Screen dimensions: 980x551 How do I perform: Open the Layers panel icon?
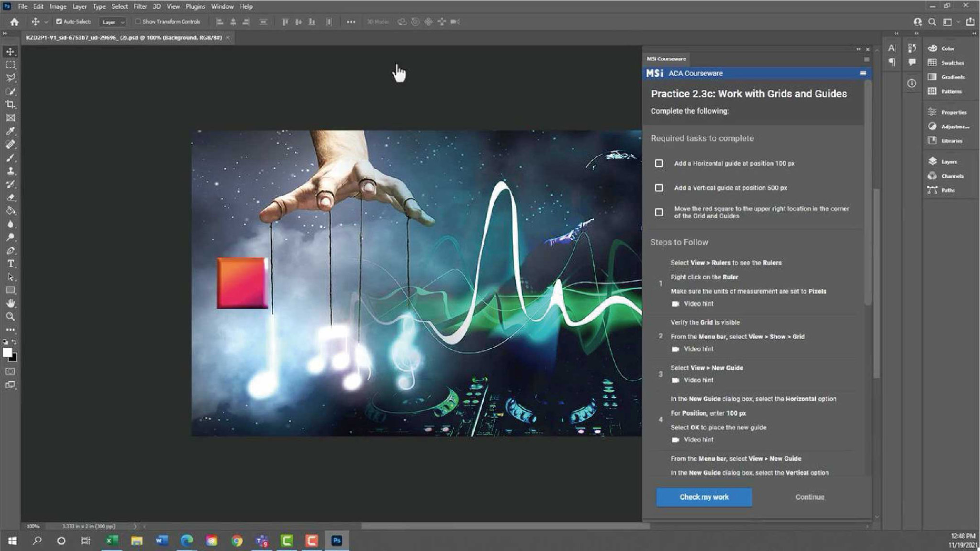coord(933,162)
